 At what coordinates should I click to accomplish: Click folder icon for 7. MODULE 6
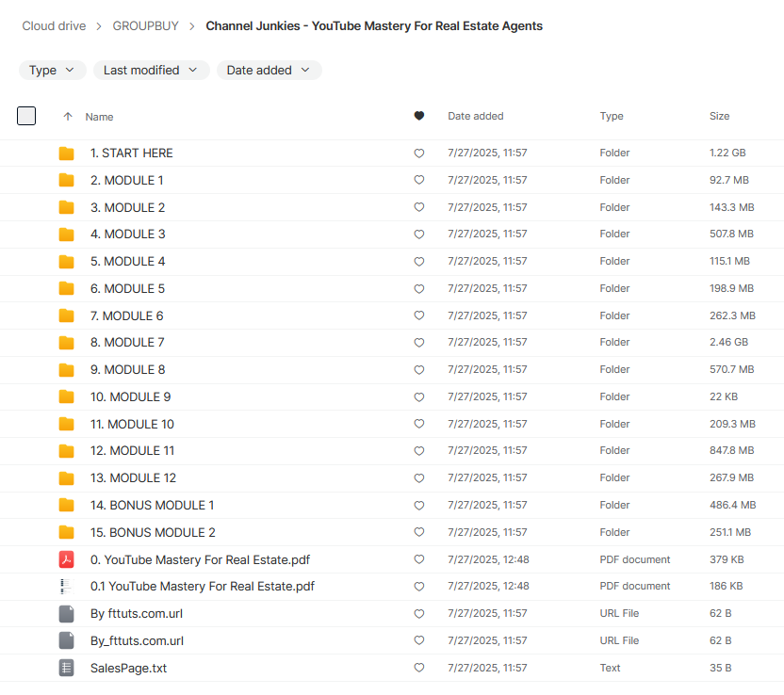tap(66, 315)
